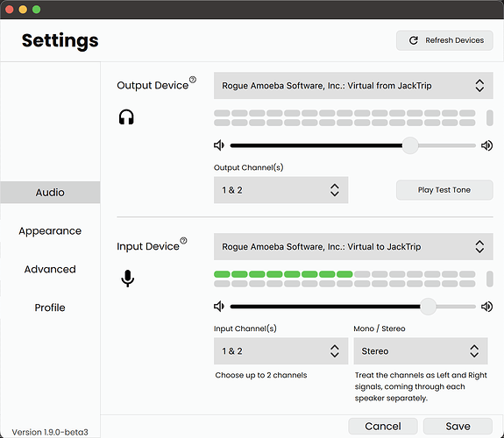The height and width of the screenshot is (438, 504).
Task: Click the 'Input Channel(s)' label
Action: click(x=245, y=328)
